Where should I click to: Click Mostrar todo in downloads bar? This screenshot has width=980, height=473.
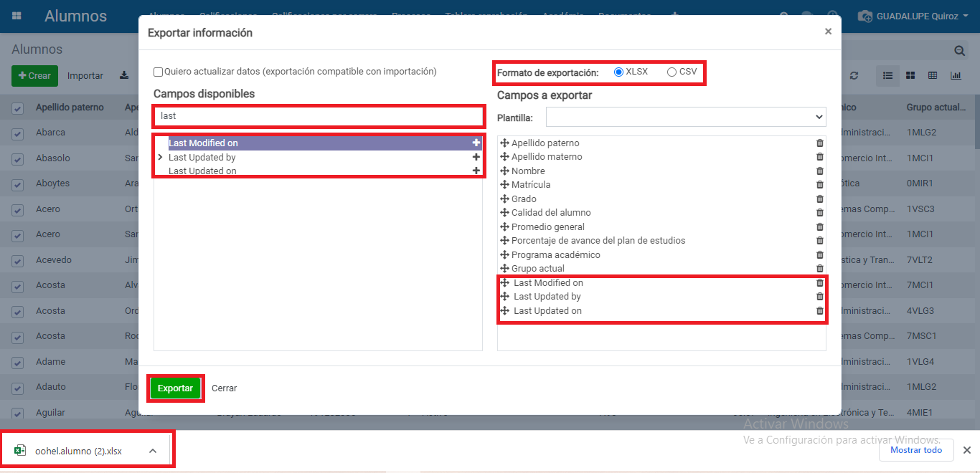[x=916, y=450]
